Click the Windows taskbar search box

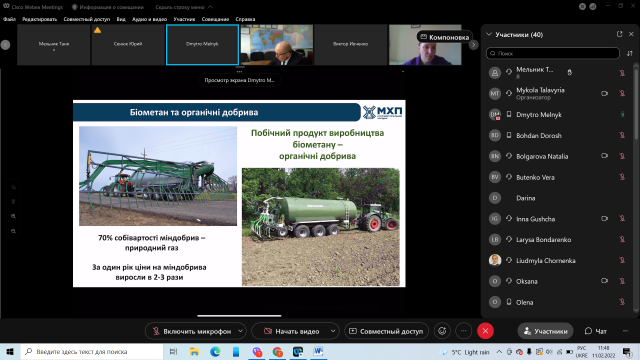click(x=92, y=351)
